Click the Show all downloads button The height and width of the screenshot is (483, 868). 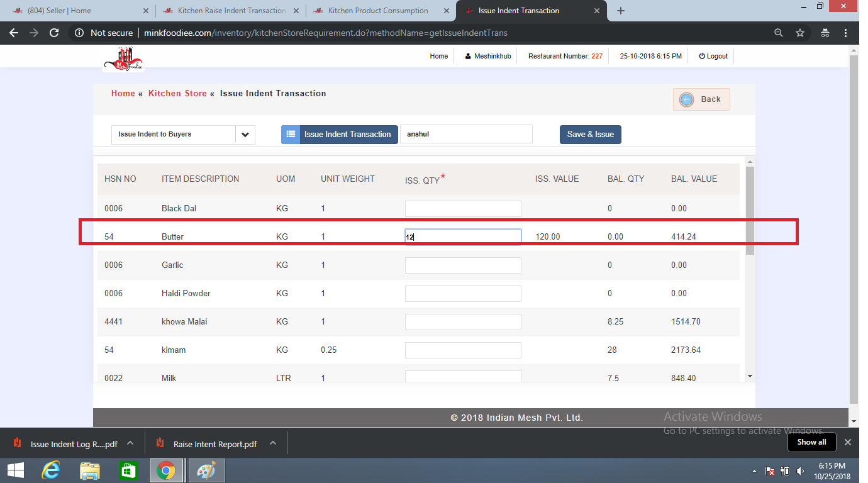click(x=812, y=442)
